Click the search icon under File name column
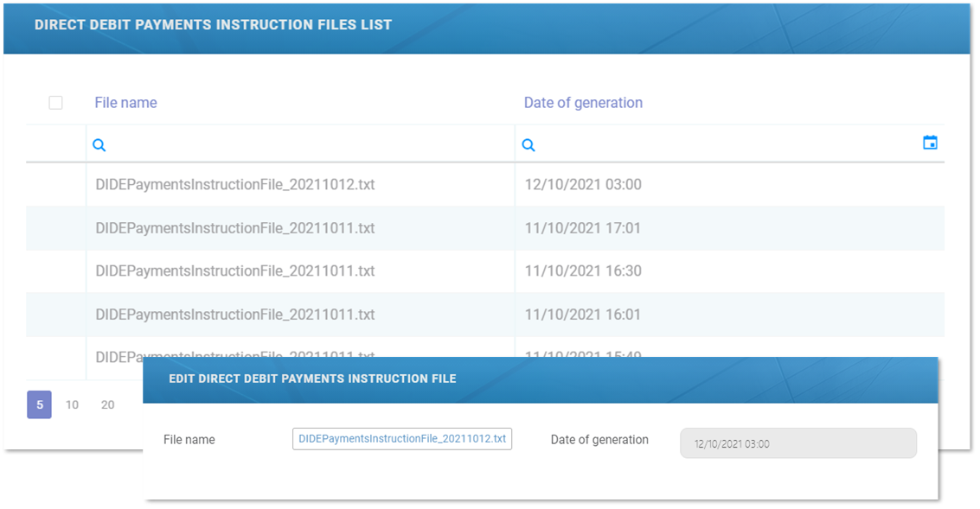The image size is (980, 509). coord(99,145)
